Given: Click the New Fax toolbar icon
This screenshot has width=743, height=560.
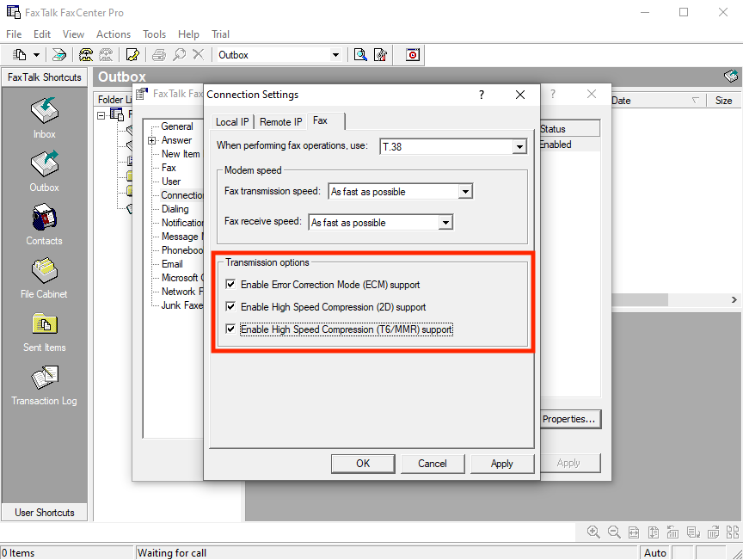Looking at the screenshot, I should [x=20, y=55].
